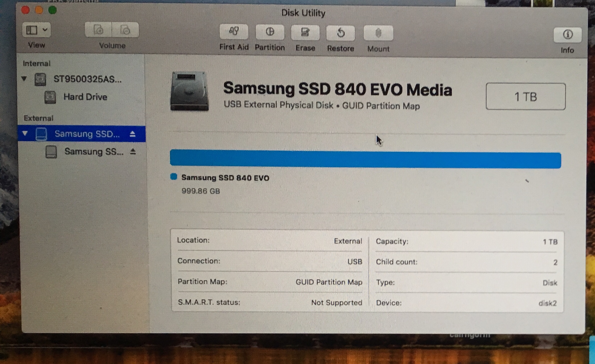Eject the selected Samsung SSD disk

click(133, 134)
